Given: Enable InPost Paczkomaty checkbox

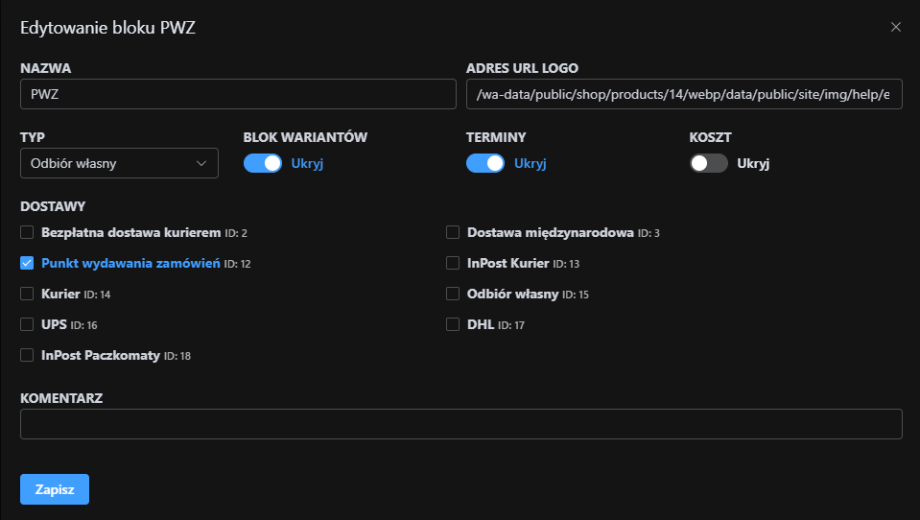Looking at the screenshot, I should click(27, 356).
